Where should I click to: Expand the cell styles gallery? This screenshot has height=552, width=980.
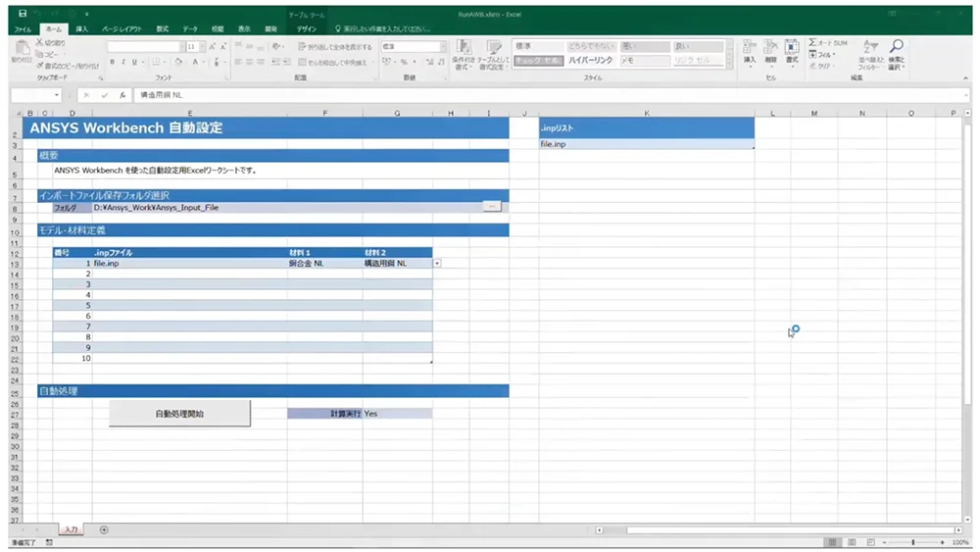[x=729, y=64]
